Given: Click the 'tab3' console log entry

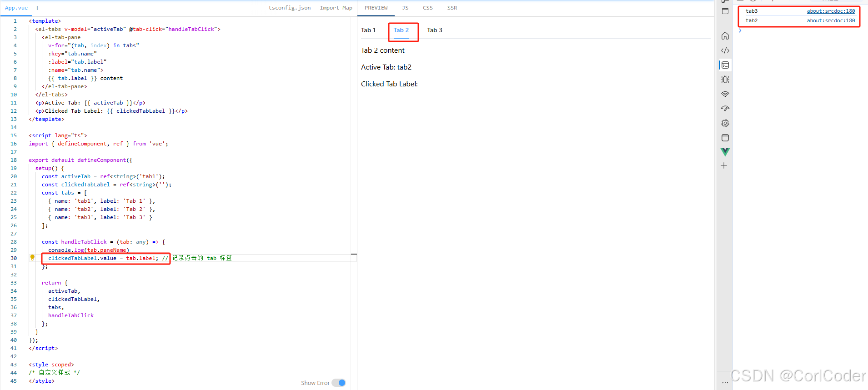Looking at the screenshot, I should (x=752, y=11).
